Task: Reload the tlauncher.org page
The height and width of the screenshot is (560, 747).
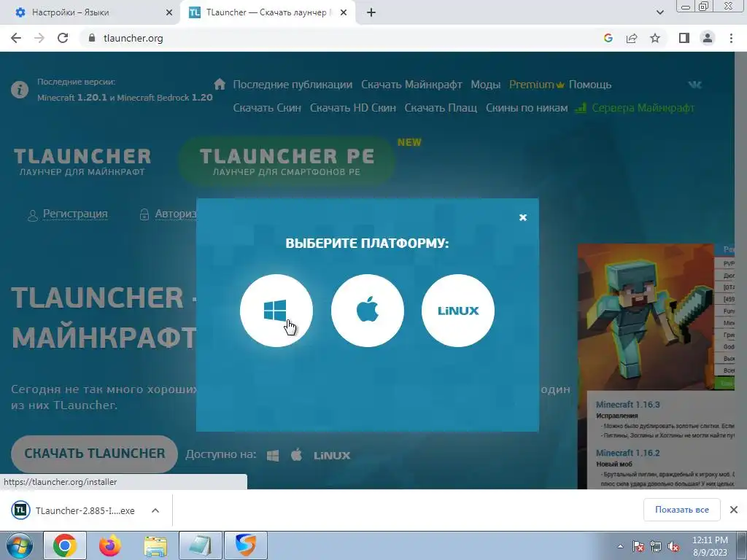Action: click(63, 38)
